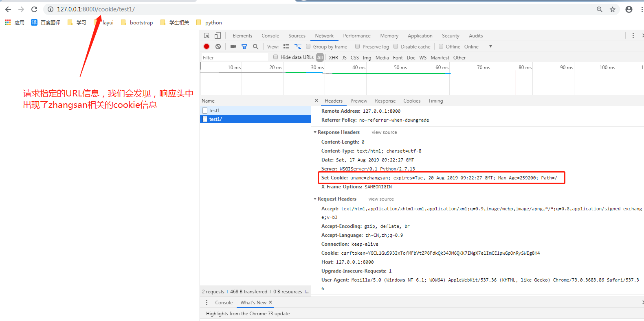Toggle the device toolbar icon
Screen dimensions: 644x321
click(218, 35)
